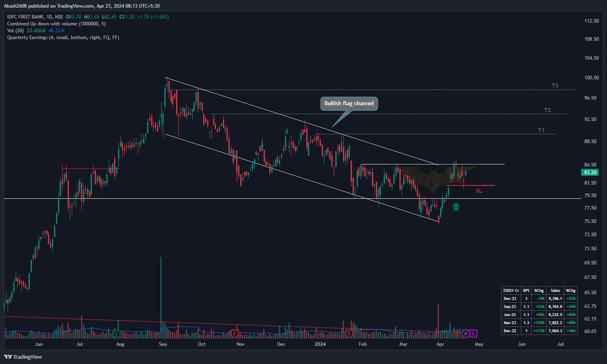Click the Nov label on time axis
Viewport: 607px width, 364px height.
click(x=240, y=344)
